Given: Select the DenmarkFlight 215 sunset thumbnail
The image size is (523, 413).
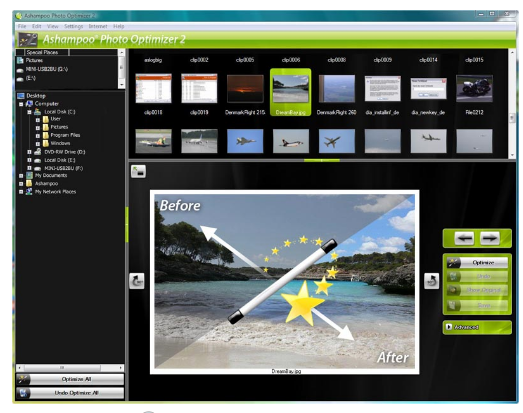Looking at the screenshot, I should coord(245,89).
